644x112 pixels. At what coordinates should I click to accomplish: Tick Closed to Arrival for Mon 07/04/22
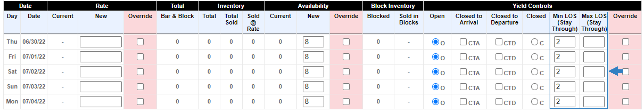(x=463, y=101)
